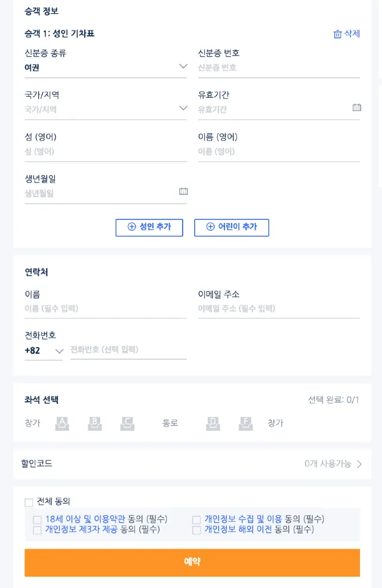382x588 pixels.
Task: Click the 이메일 주소 input field
Action: [279, 309]
